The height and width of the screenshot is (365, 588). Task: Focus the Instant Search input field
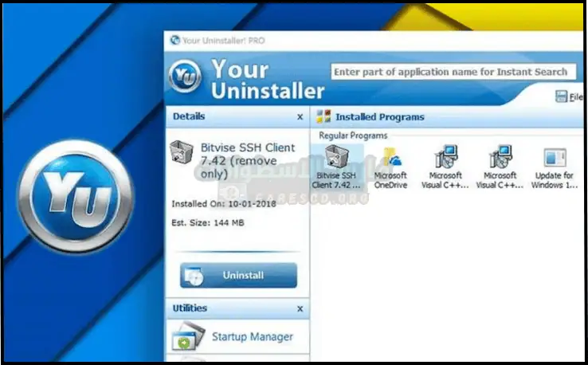pyautogui.click(x=453, y=72)
